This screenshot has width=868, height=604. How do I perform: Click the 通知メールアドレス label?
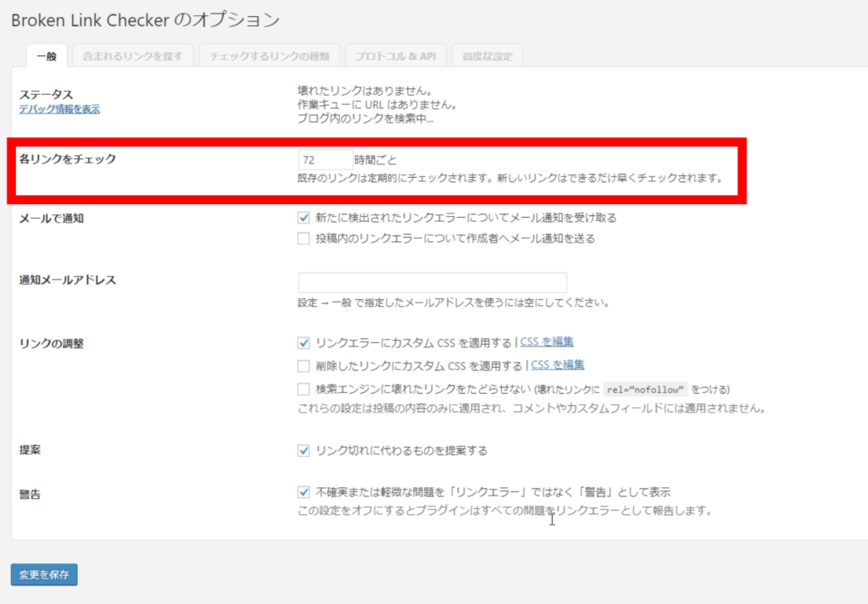click(68, 280)
